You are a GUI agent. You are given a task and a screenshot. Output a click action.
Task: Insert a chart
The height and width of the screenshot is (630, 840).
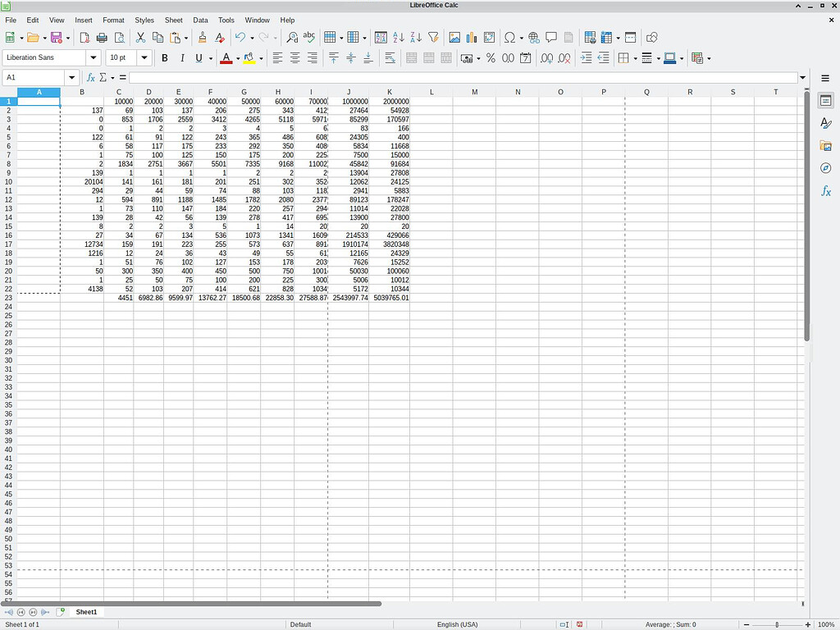coord(472,37)
